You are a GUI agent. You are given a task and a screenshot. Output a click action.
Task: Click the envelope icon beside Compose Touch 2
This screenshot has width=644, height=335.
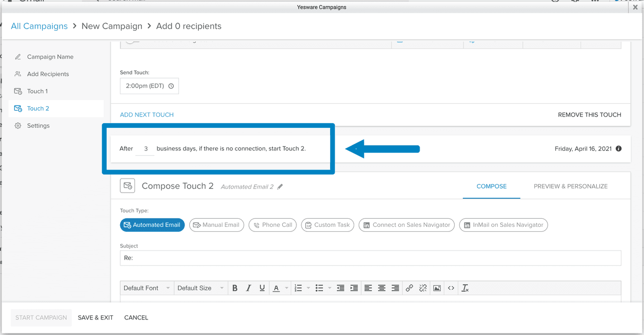click(127, 186)
